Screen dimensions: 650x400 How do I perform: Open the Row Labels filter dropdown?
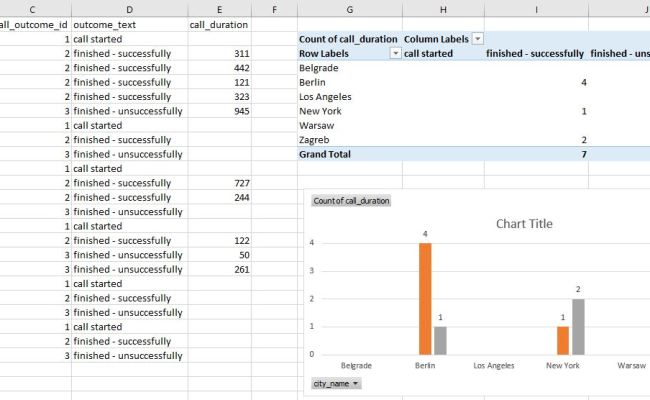coord(395,53)
